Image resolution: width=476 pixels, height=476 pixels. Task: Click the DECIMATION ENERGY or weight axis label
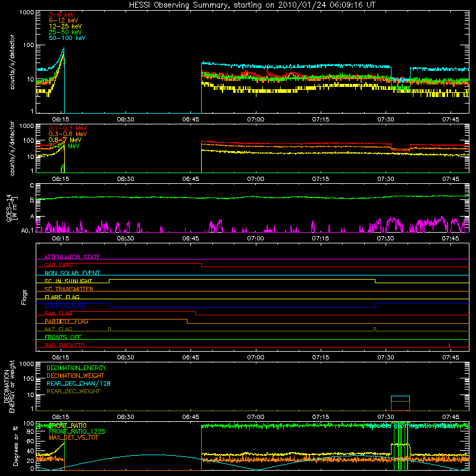point(9,386)
